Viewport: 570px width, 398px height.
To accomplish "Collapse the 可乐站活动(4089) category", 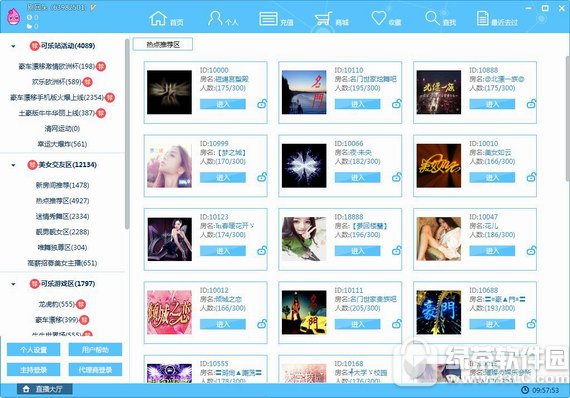I will 13,46.
